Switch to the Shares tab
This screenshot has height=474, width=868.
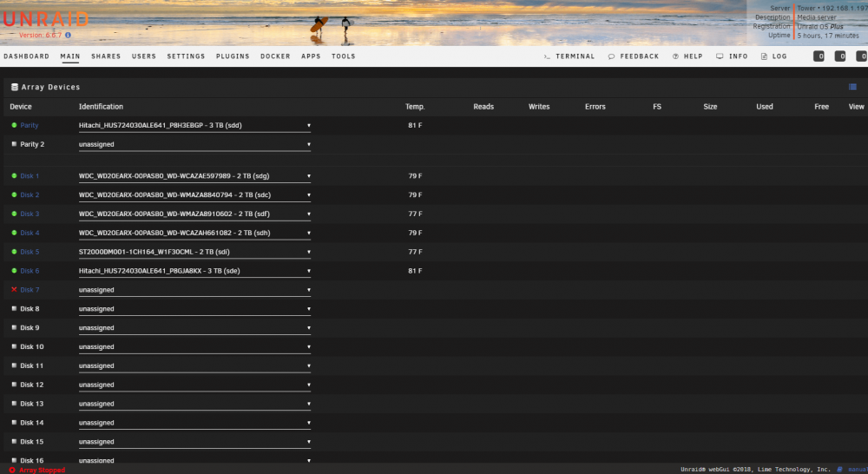coord(106,56)
